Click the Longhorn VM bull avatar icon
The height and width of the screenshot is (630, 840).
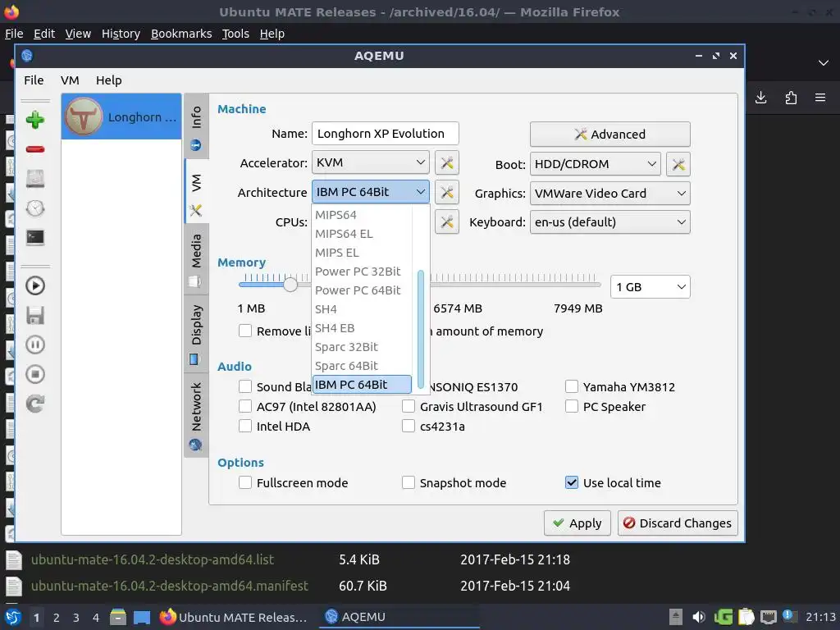click(84, 116)
